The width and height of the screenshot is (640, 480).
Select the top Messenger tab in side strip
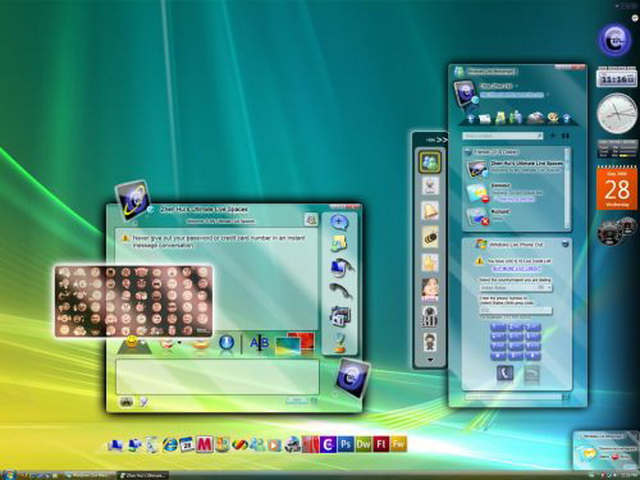pyautogui.click(x=430, y=160)
